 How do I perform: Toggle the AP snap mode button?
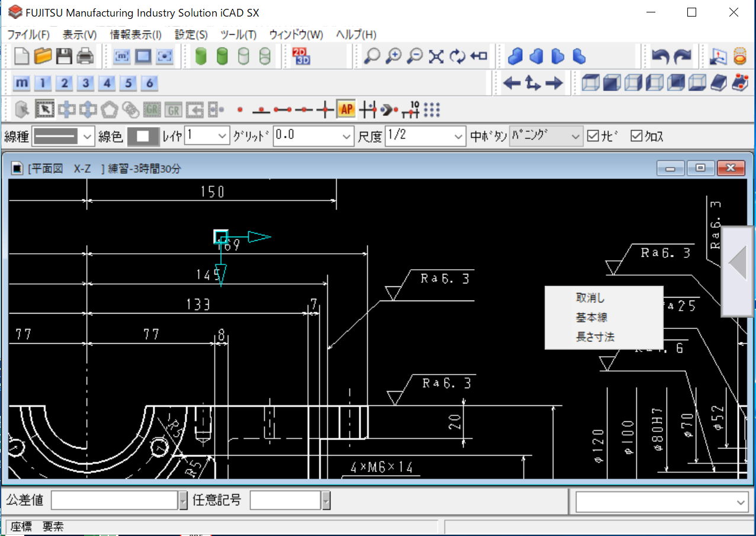346,109
